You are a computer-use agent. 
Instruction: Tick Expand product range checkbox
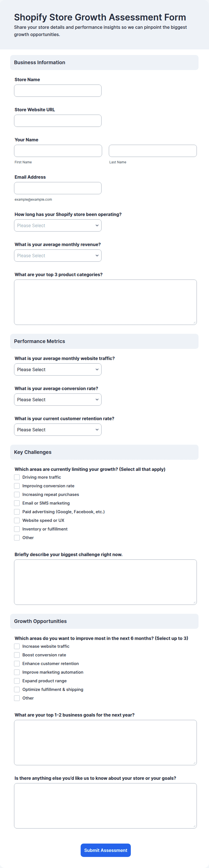point(17,681)
